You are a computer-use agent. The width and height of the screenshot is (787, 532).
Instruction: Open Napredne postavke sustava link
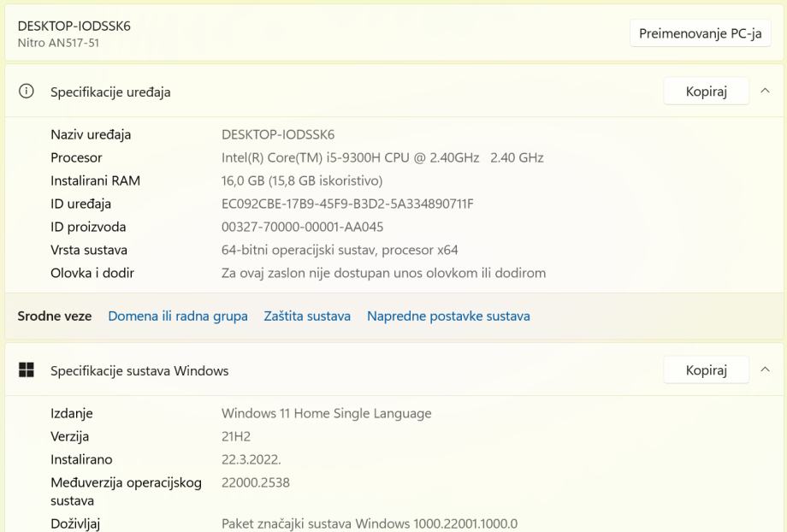coord(448,316)
